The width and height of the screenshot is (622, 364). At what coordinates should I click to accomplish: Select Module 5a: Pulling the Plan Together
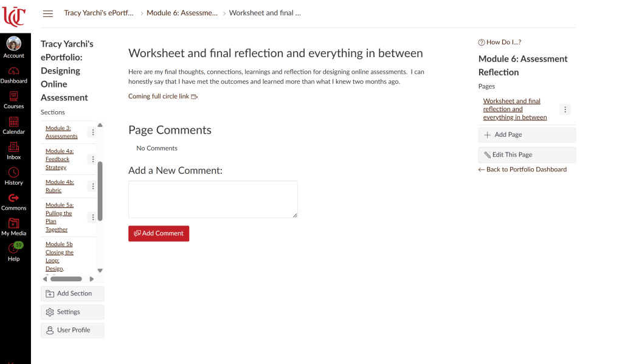pos(58,218)
